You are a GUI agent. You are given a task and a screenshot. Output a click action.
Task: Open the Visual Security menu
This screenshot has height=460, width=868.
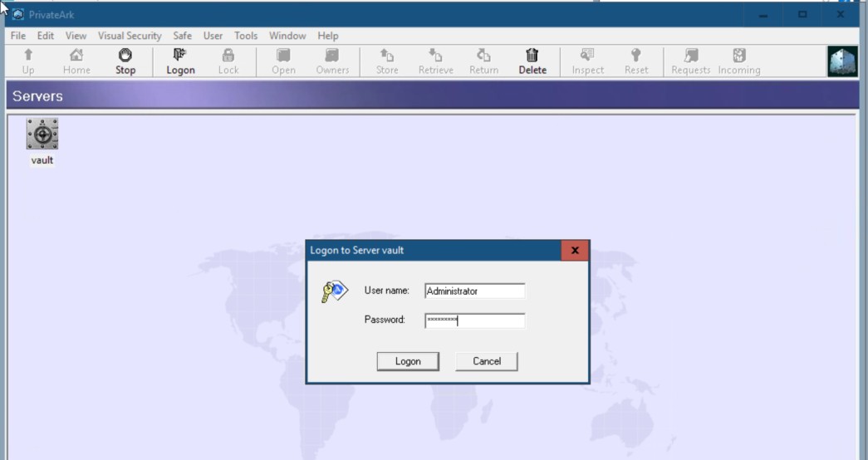point(130,36)
